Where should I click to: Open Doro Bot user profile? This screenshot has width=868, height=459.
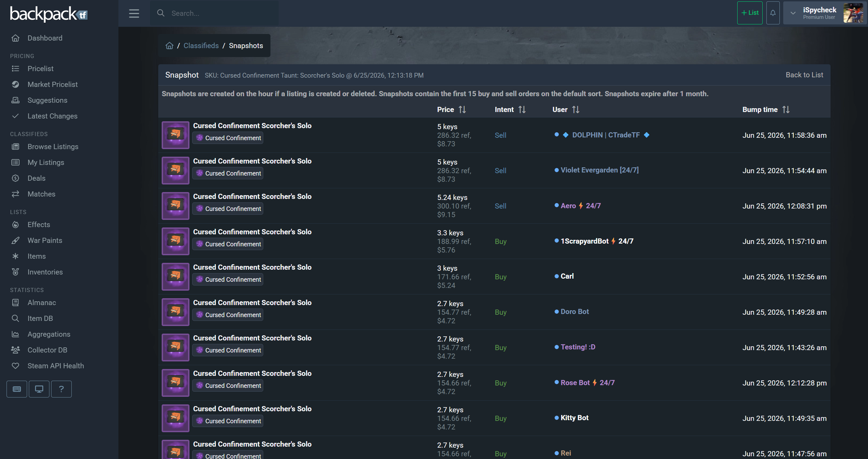575,312
